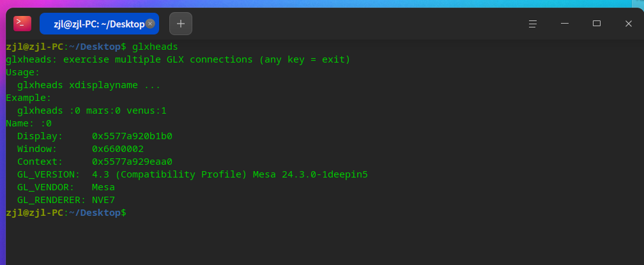
Task: Click the typed glxheads command text
Action: click(x=155, y=47)
